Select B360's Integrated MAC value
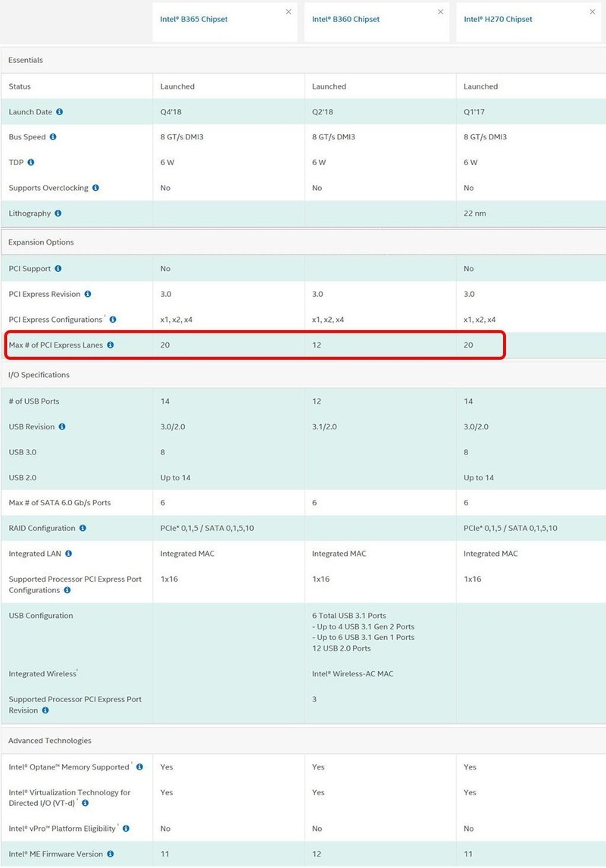 [339, 554]
